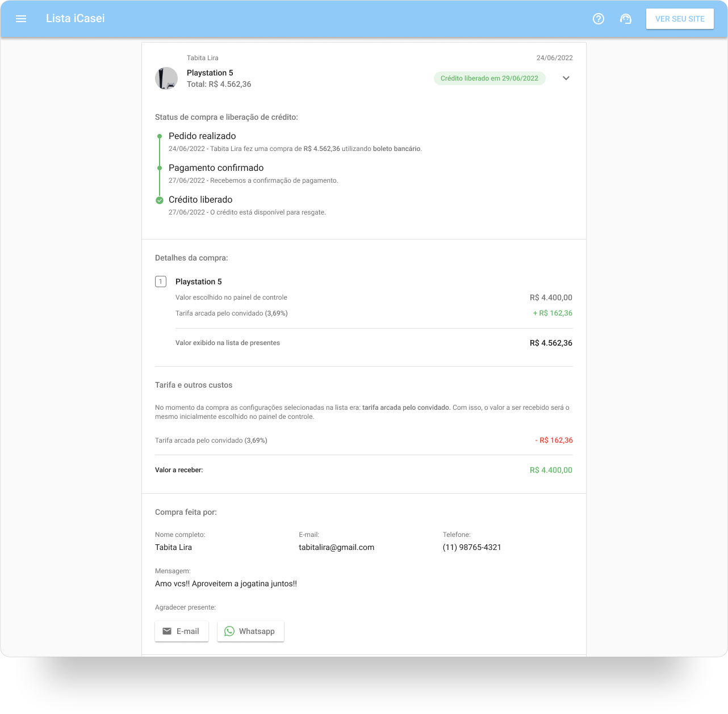The image size is (728, 714).
Task: Collapse the Playstation 5 order chevron
Action: coord(566,78)
